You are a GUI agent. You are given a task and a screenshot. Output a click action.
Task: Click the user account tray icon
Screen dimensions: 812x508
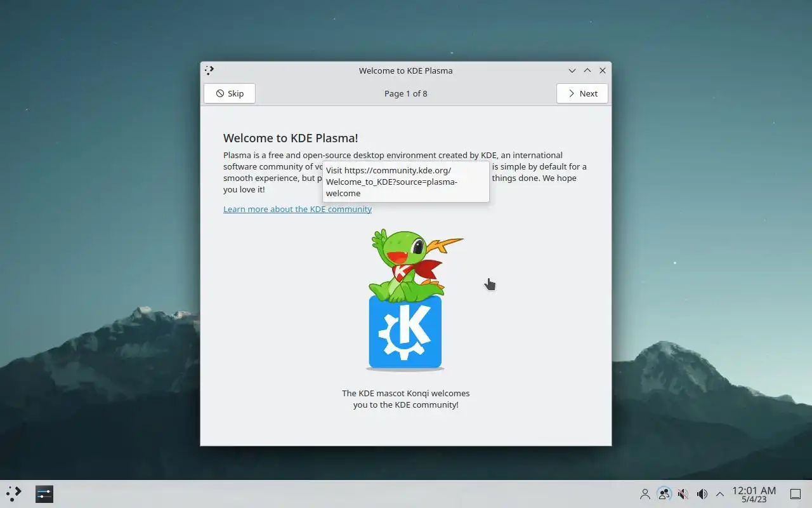tap(645, 494)
